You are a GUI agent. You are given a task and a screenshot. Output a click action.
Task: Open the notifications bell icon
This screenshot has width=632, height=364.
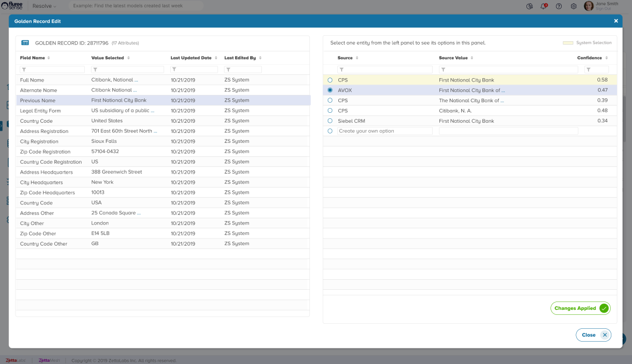pos(544,6)
